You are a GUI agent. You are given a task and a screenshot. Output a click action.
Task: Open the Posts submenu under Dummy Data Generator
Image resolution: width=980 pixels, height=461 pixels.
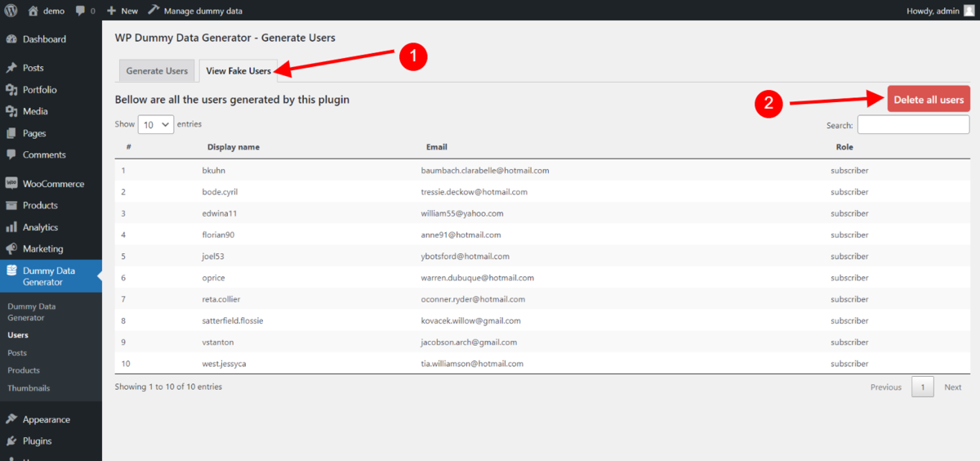17,353
